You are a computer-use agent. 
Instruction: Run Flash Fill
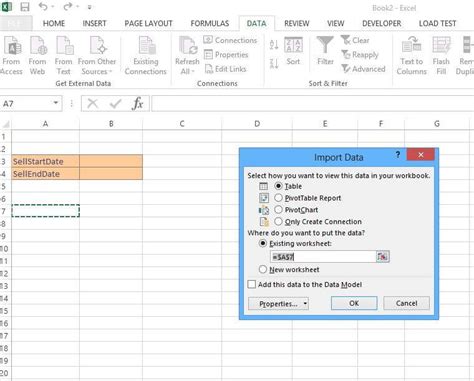click(441, 56)
